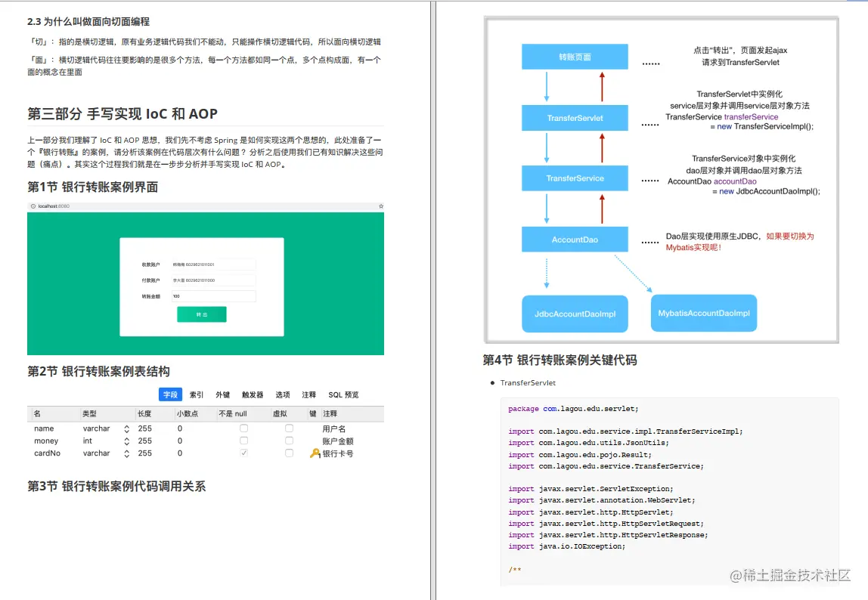Open the SQL 预览 tab

coord(343,394)
